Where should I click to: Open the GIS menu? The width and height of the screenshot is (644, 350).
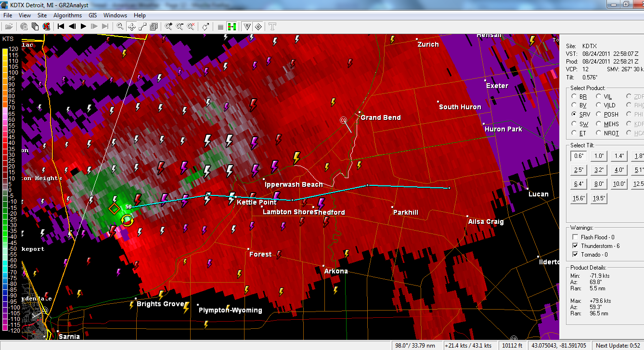pos(92,15)
